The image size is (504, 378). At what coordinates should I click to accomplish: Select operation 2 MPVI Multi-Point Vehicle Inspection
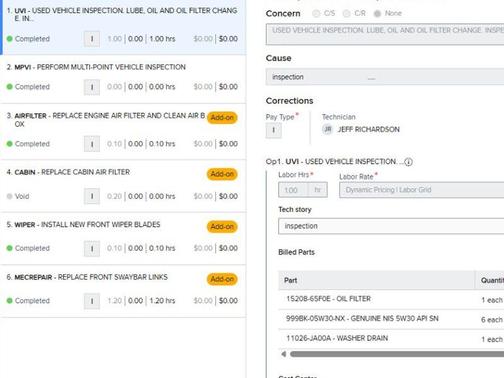point(123,79)
